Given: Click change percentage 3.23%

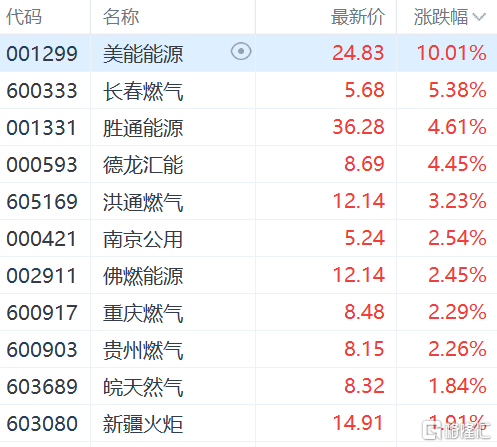Looking at the screenshot, I should coord(457,201).
